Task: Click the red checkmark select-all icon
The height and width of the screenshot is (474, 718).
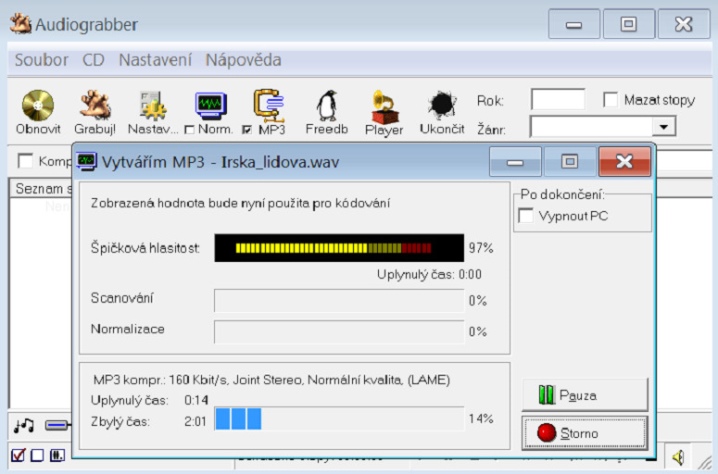Action: pyautogui.click(x=18, y=455)
